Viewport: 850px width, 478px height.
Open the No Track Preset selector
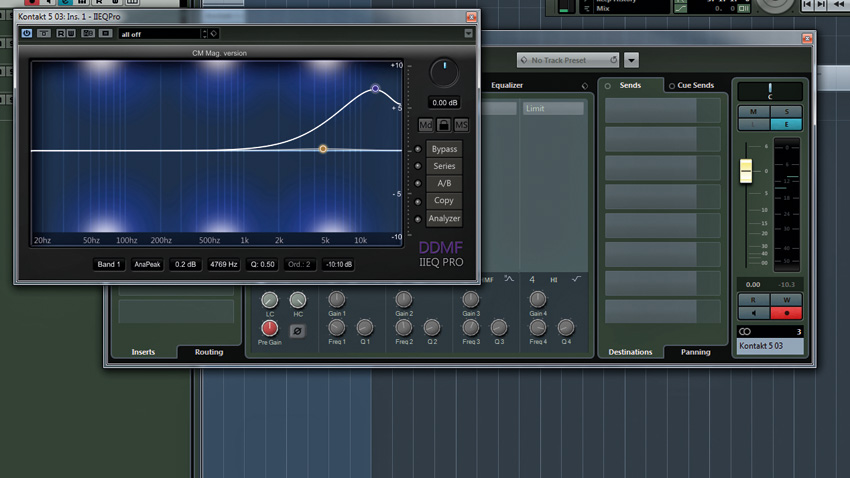click(568, 60)
